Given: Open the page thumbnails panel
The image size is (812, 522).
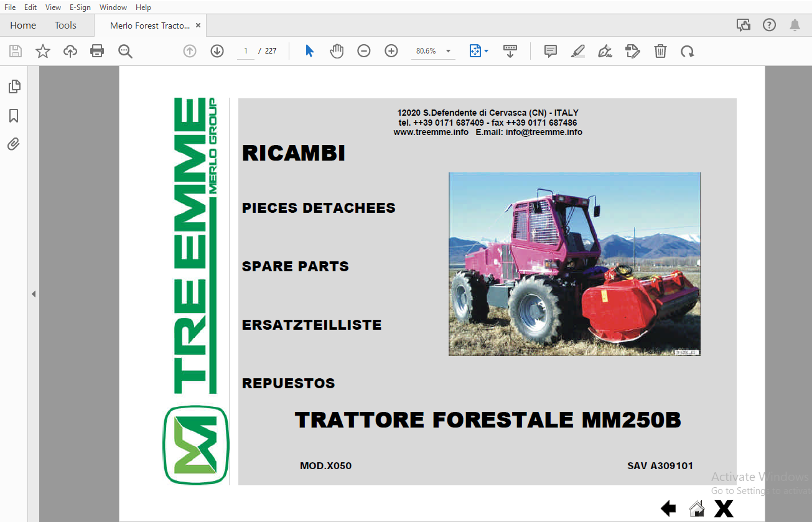Looking at the screenshot, I should pyautogui.click(x=14, y=86).
